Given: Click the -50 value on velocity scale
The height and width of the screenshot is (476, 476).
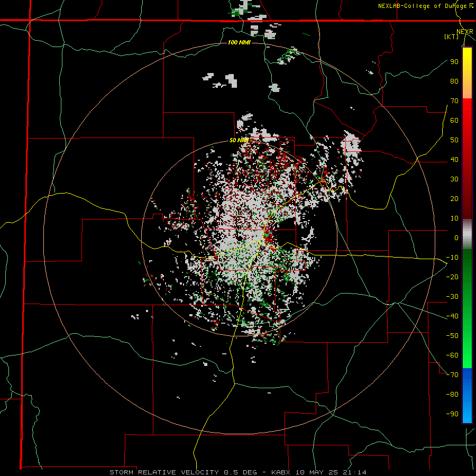Looking at the screenshot, I should click(452, 336).
